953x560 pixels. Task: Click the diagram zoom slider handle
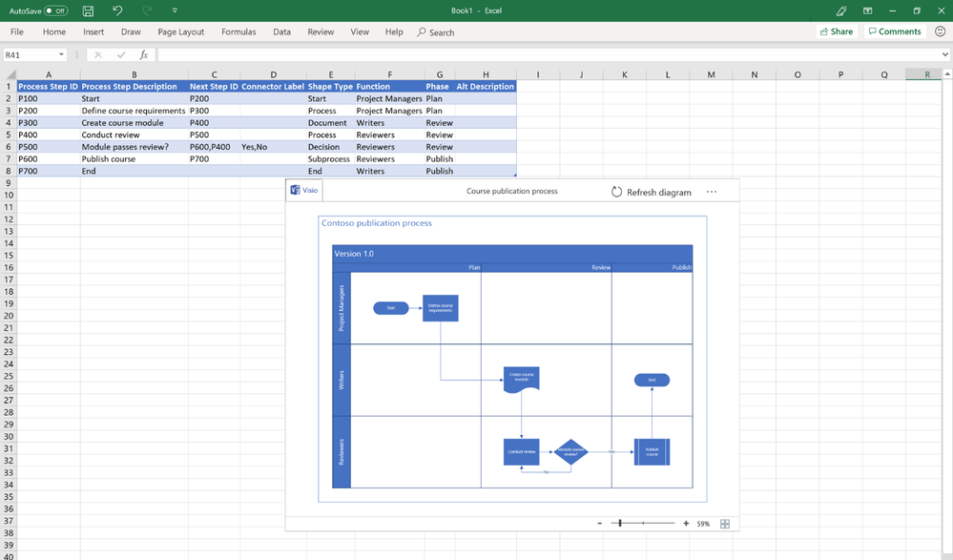[x=620, y=523]
